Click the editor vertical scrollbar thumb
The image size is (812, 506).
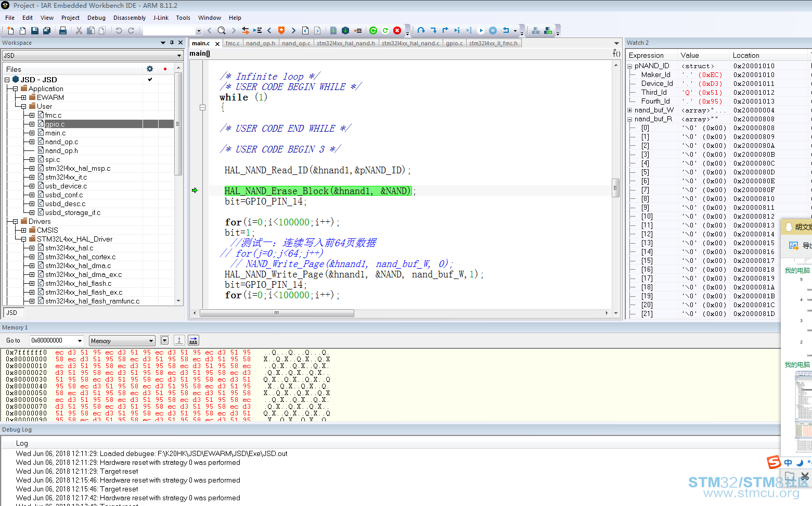click(x=616, y=188)
